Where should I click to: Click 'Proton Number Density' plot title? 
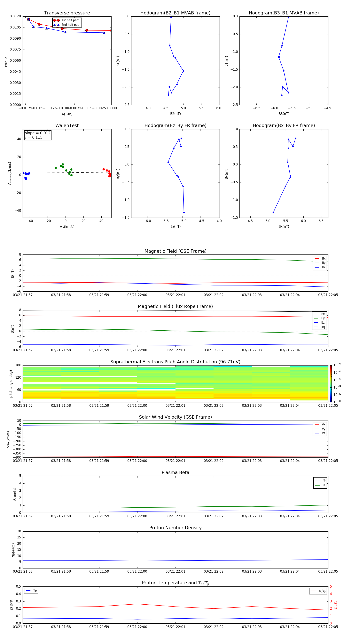click(175, 528)
